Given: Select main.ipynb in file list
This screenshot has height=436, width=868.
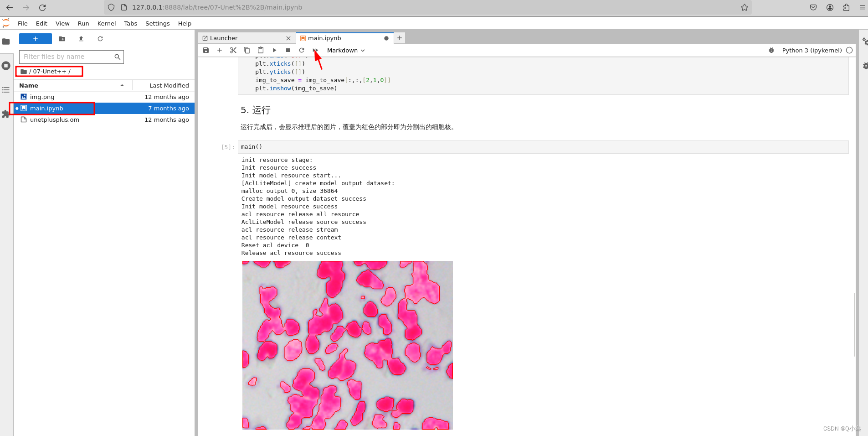Looking at the screenshot, I should (104, 108).
